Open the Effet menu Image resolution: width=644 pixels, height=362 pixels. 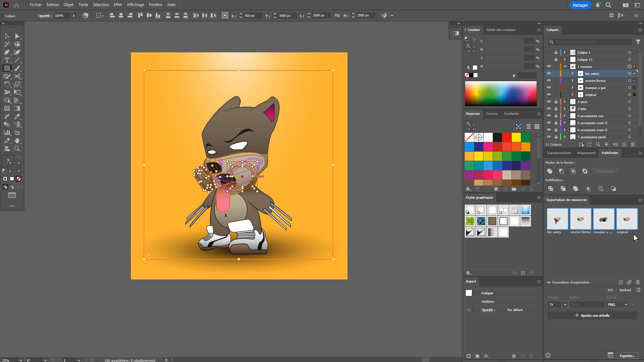(x=118, y=5)
